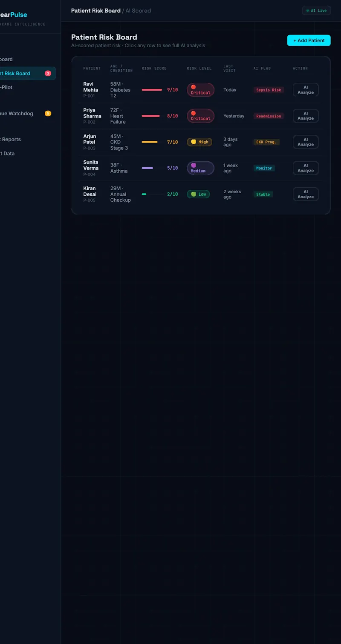Screen dimensions: 341x644
Task: Click the 9/10 risk score value
Action: [x=172, y=90]
